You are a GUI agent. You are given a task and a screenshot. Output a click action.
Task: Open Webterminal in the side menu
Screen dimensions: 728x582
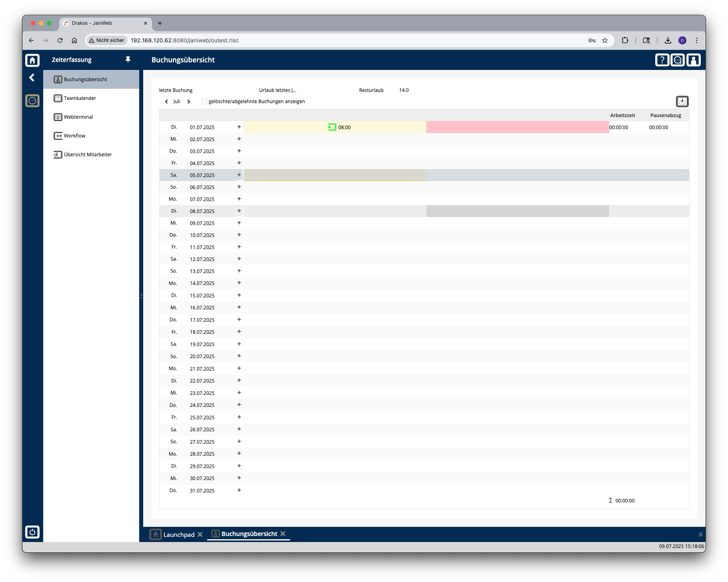tap(78, 117)
